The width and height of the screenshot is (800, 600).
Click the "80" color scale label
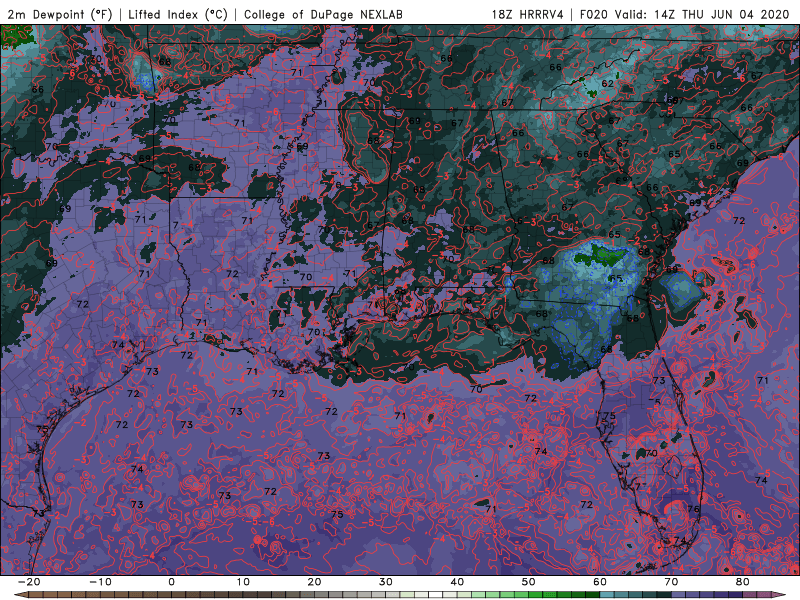tap(743, 582)
